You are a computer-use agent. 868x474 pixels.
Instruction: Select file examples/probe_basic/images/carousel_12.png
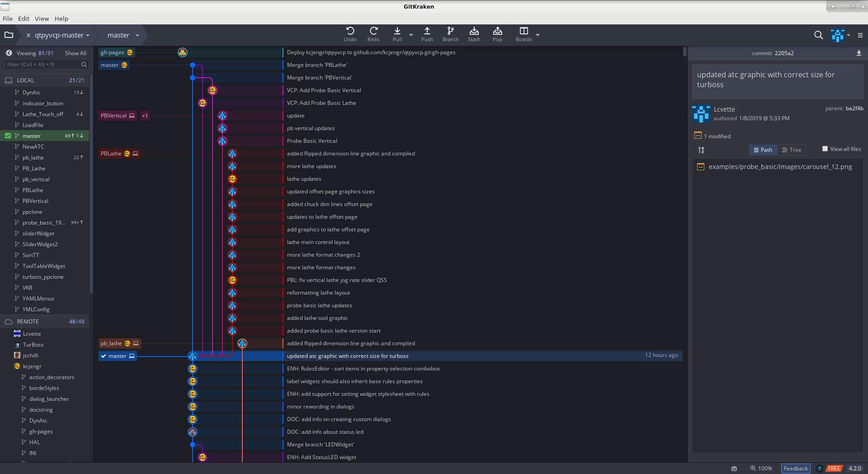(x=780, y=167)
